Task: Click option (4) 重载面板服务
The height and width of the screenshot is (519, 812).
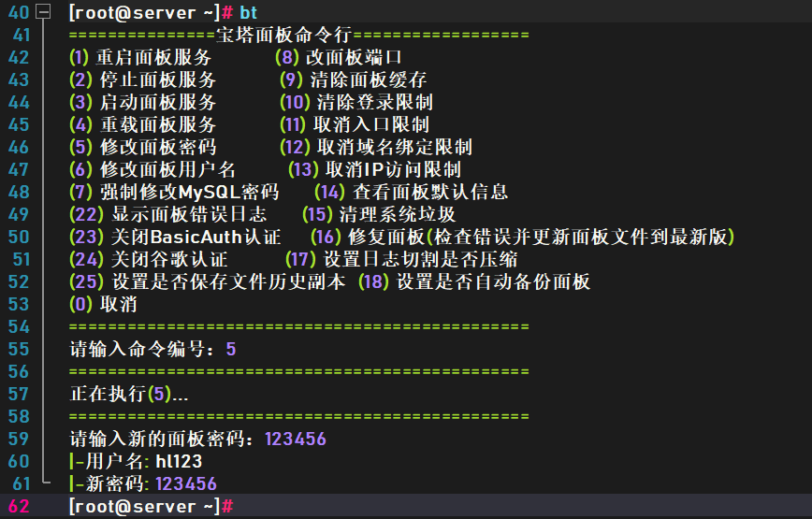Action: click(142, 124)
